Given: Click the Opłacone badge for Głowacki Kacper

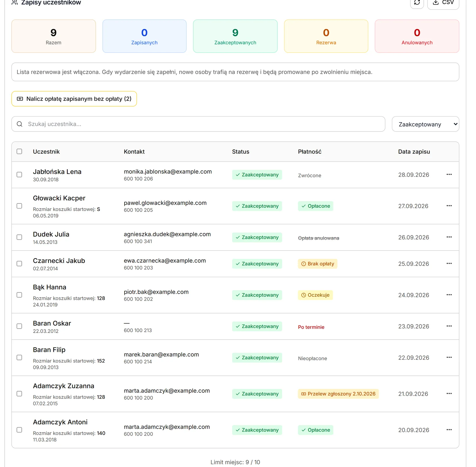Looking at the screenshot, I should pyautogui.click(x=315, y=206).
